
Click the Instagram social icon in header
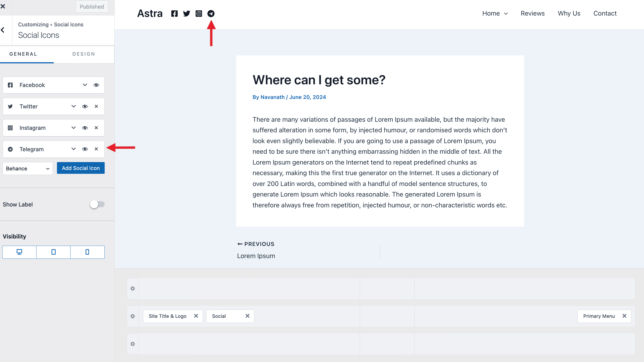click(199, 13)
